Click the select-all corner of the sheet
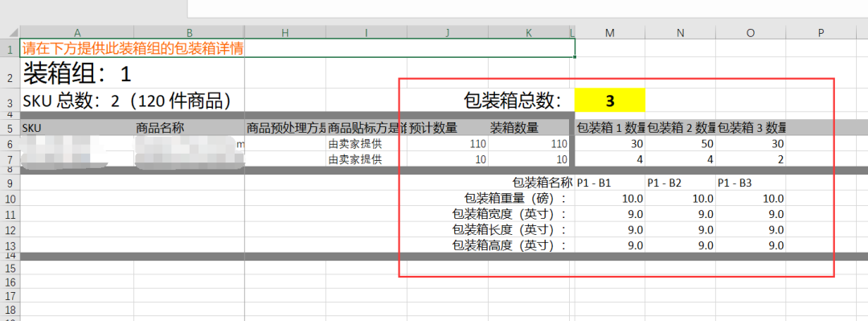 [10, 33]
